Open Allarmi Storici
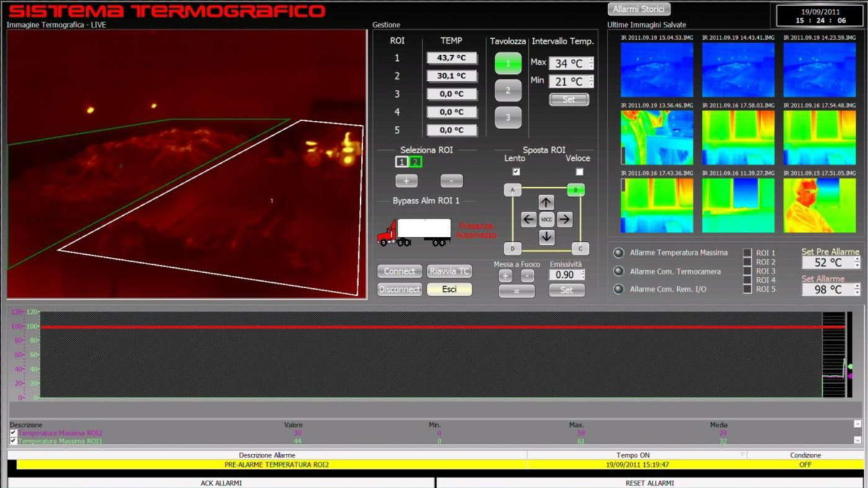The width and height of the screenshot is (868, 488). 639,9
